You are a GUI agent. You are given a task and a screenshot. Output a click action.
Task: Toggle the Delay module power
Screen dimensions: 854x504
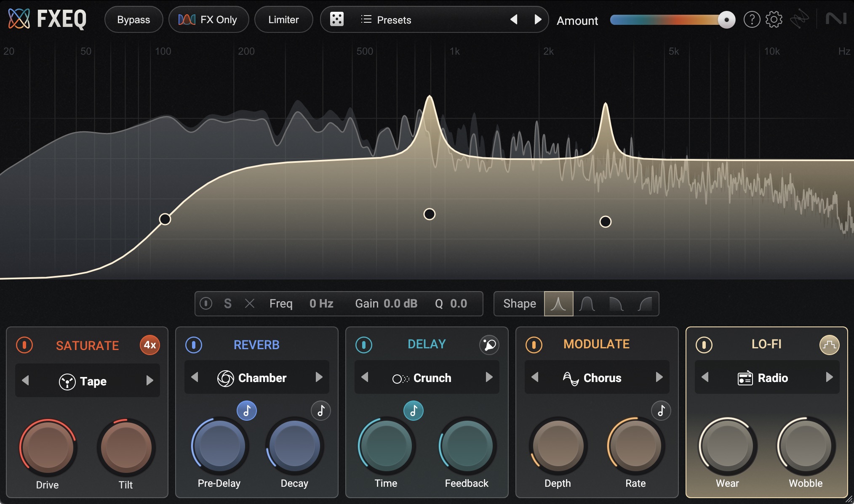click(364, 345)
